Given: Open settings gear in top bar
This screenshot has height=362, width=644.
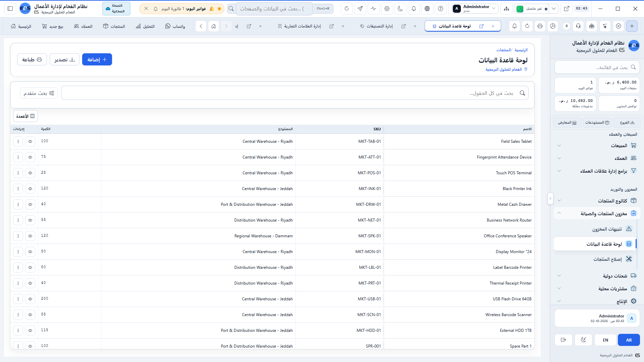Looking at the screenshot, I should (x=387, y=9).
